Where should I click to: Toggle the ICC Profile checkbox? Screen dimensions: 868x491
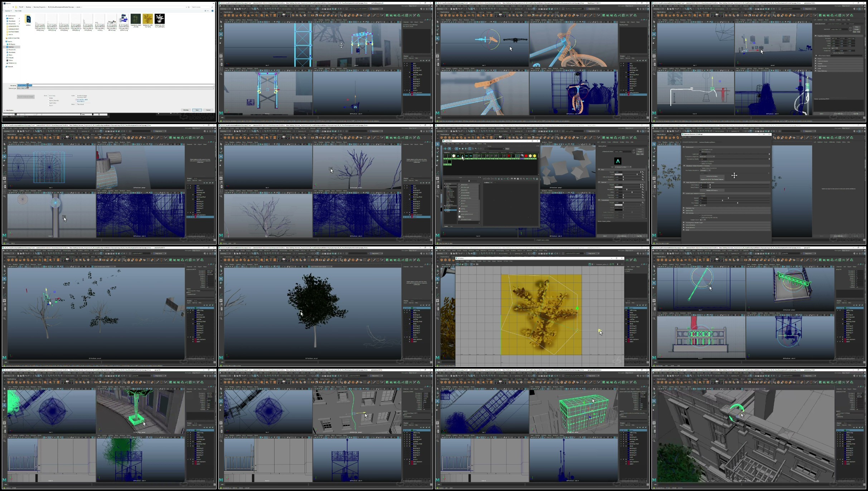point(76,99)
